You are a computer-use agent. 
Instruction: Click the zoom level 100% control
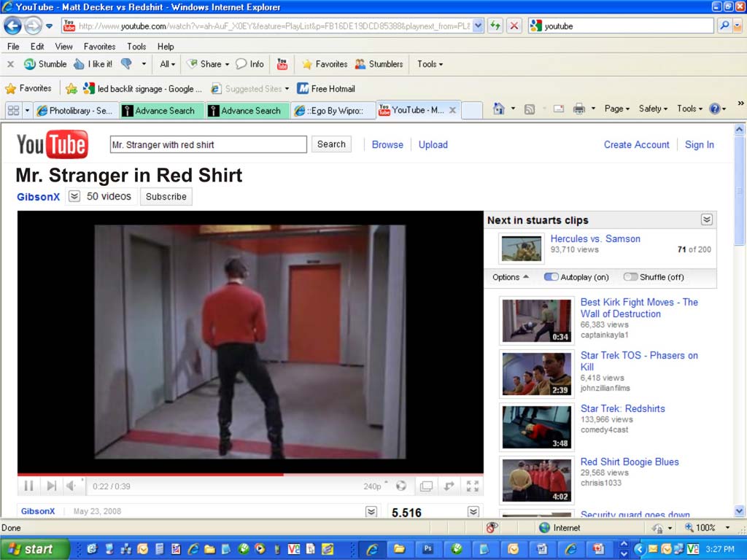point(707,528)
